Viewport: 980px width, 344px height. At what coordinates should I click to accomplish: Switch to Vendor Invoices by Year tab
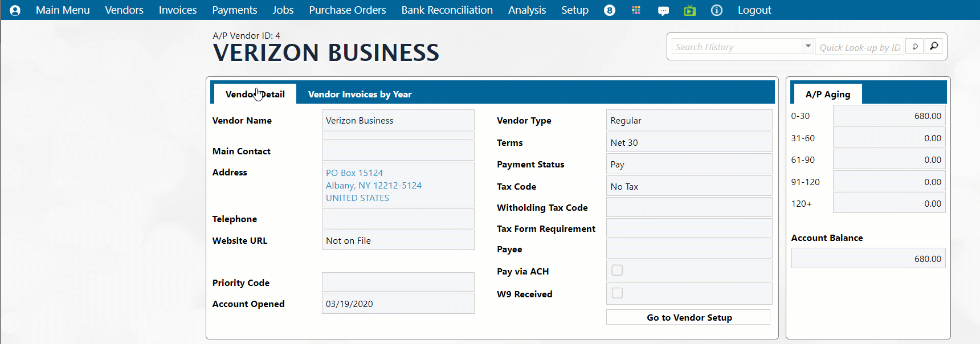[x=360, y=95]
